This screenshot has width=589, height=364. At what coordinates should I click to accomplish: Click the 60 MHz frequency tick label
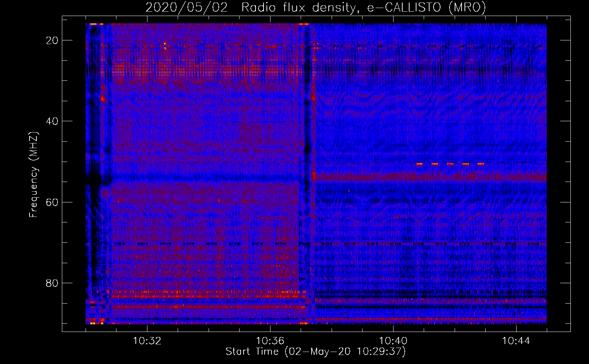coord(52,202)
